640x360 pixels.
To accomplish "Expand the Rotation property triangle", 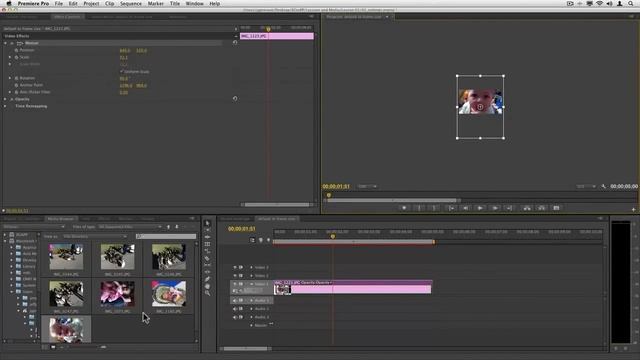I will (x=10, y=78).
